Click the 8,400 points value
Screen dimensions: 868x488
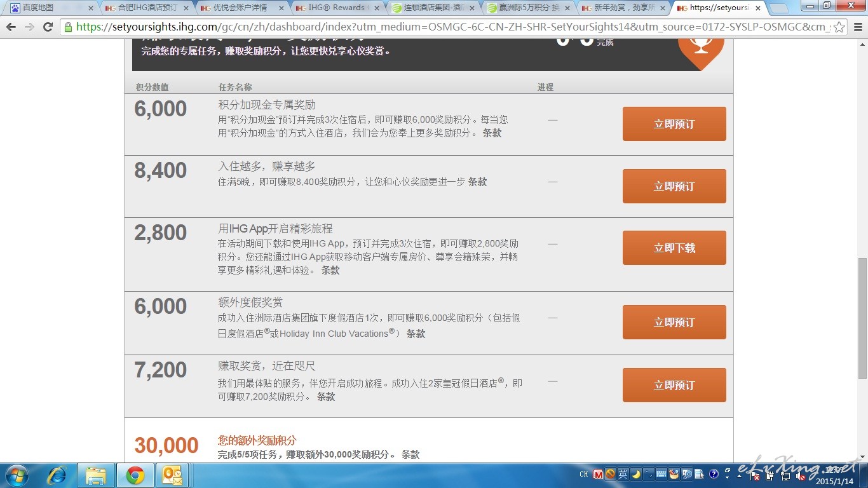(x=161, y=170)
